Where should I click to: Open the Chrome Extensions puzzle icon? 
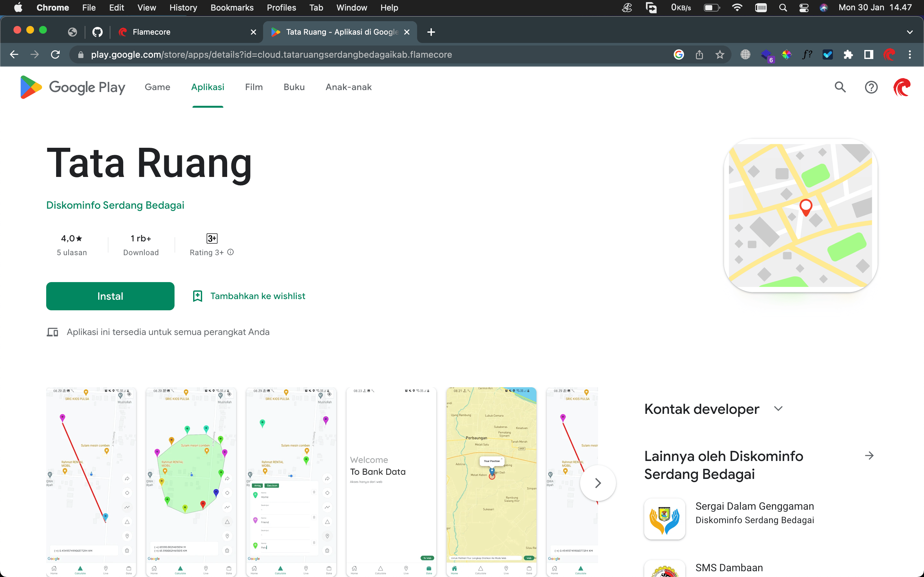(848, 54)
